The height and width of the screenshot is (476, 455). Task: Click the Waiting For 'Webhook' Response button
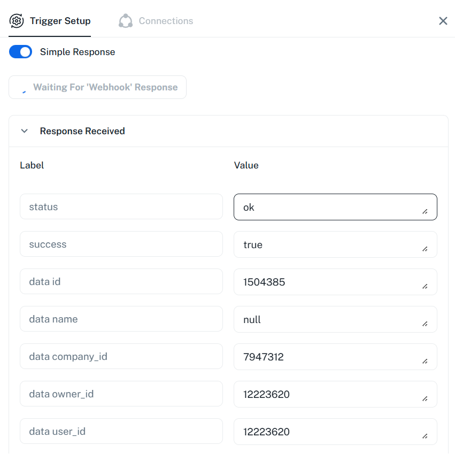(97, 87)
